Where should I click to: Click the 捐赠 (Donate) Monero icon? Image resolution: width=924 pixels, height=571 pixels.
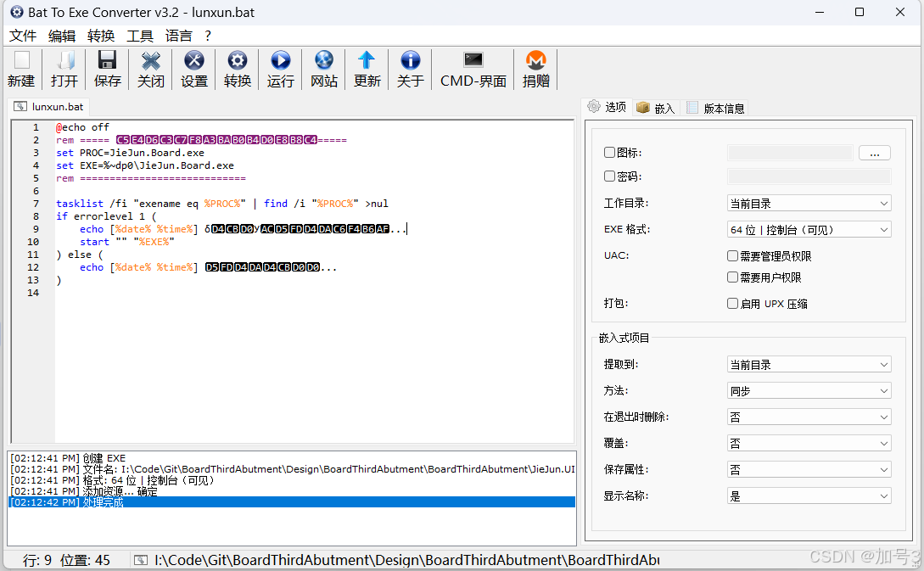pos(535,60)
